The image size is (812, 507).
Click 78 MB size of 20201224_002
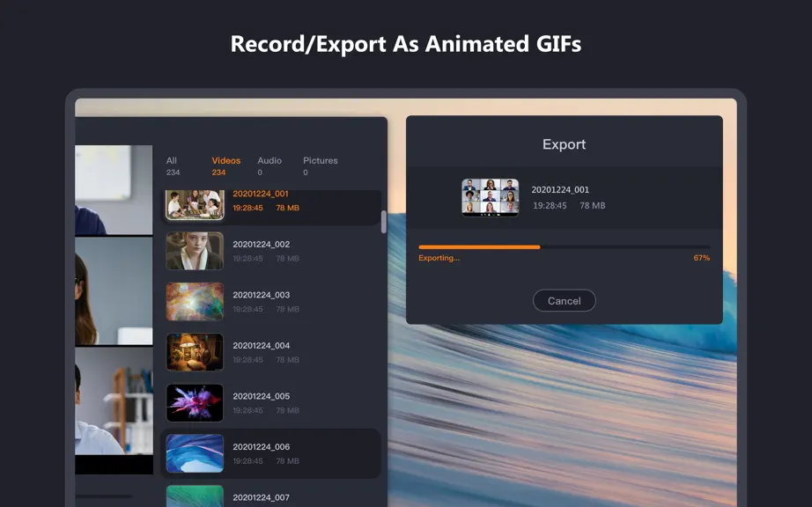(x=287, y=259)
